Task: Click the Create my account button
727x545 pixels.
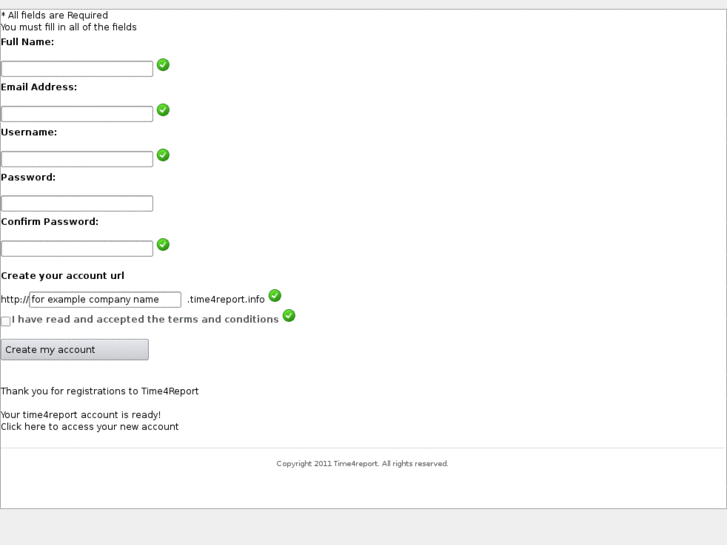Action: pos(75,349)
